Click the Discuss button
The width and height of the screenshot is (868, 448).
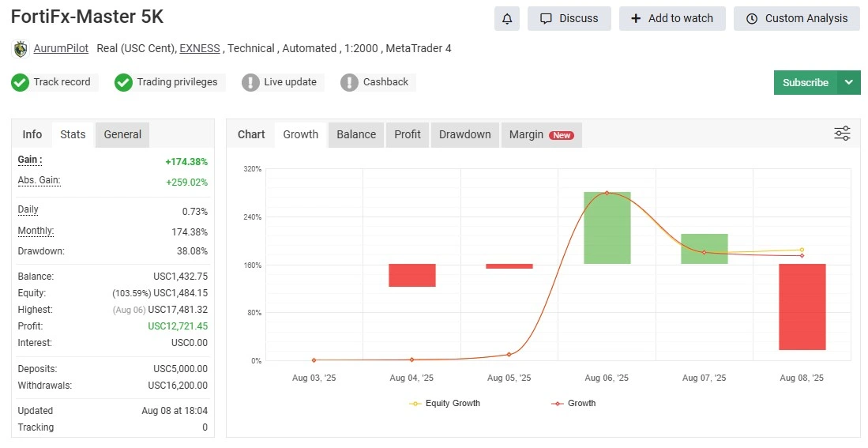point(569,18)
